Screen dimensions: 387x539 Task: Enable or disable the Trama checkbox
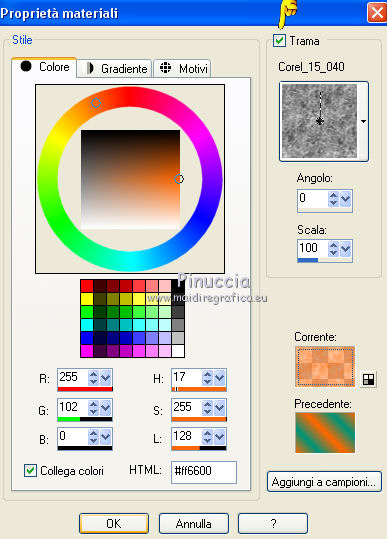coord(279,41)
